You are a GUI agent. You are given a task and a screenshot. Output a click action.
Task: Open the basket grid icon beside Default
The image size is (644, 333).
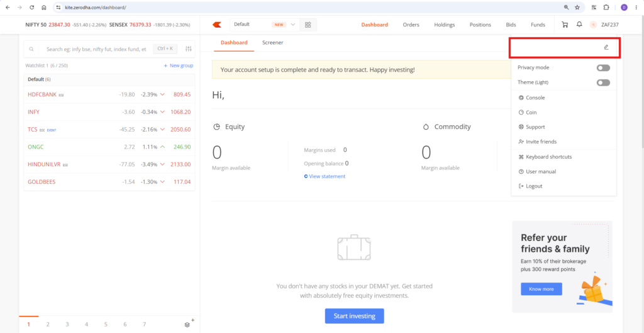pyautogui.click(x=308, y=25)
